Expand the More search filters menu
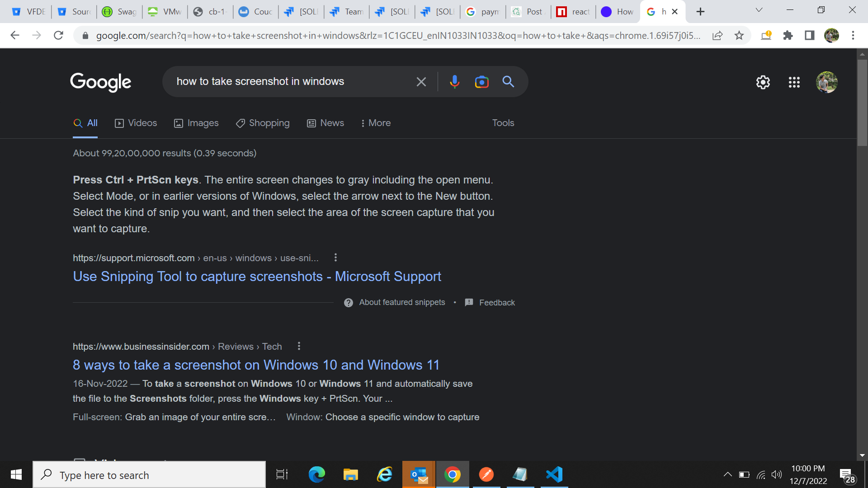The width and height of the screenshot is (868, 488). click(376, 123)
